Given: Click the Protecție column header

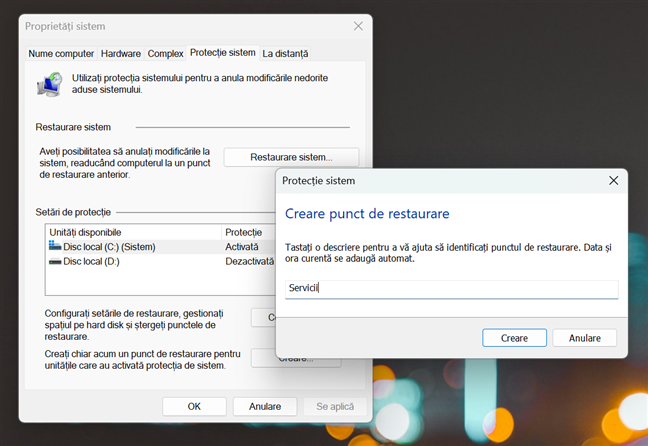Looking at the screenshot, I should (243, 232).
